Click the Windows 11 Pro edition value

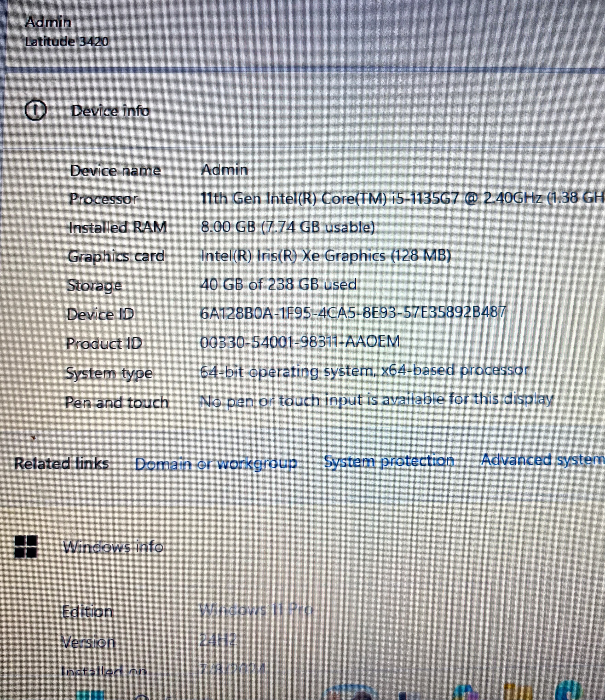click(x=256, y=610)
